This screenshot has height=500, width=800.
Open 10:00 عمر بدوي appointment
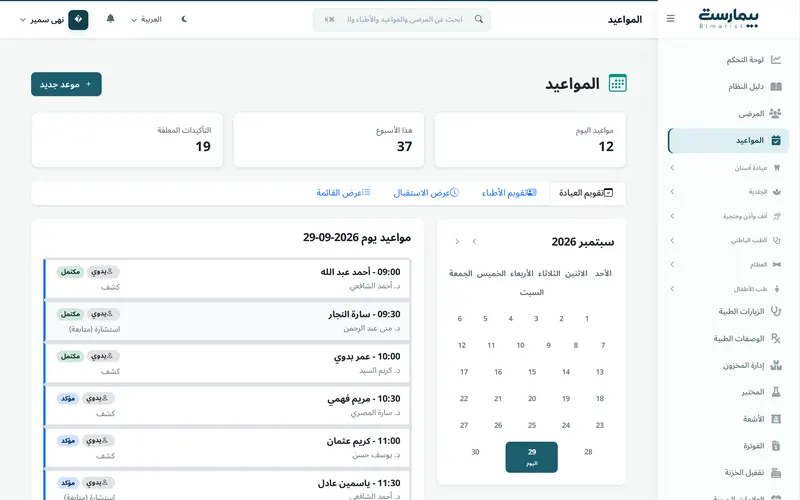point(228,363)
